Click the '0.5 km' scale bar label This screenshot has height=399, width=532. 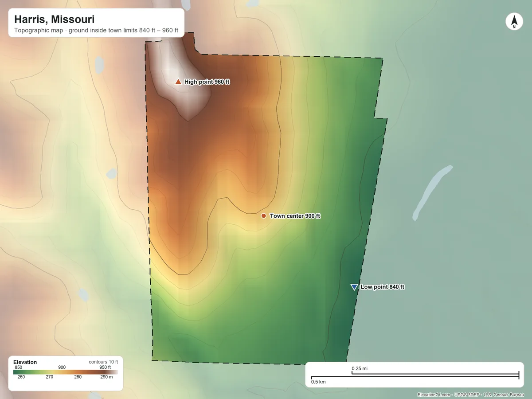point(318,382)
